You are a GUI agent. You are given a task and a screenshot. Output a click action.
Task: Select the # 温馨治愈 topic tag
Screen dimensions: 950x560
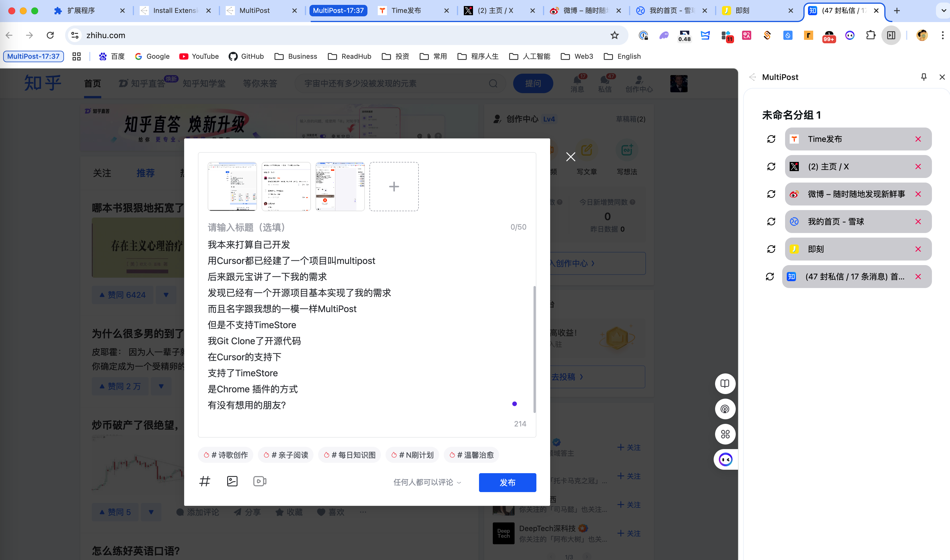click(x=472, y=455)
